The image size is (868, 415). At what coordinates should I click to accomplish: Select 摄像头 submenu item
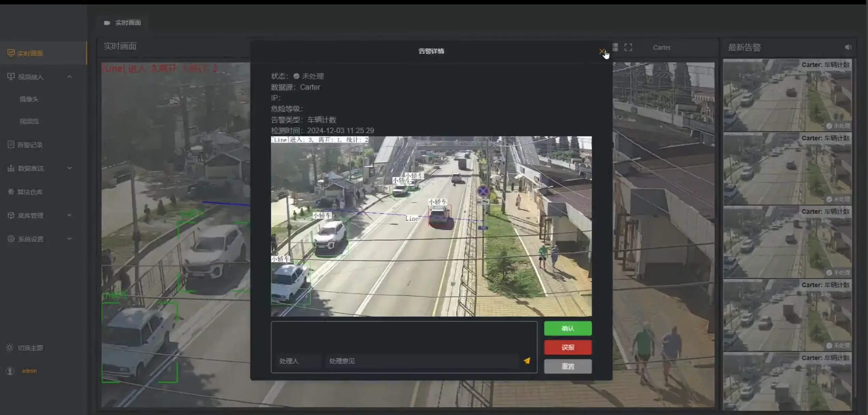pyautogui.click(x=29, y=99)
